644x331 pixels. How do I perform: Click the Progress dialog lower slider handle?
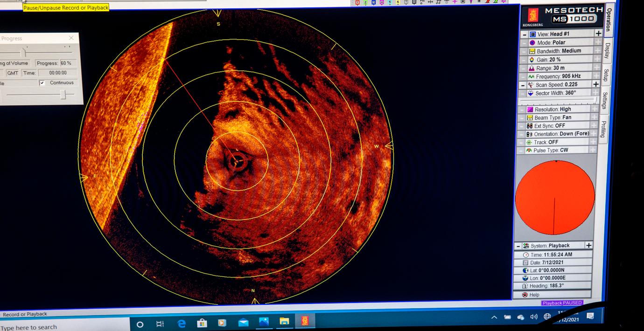(63, 95)
